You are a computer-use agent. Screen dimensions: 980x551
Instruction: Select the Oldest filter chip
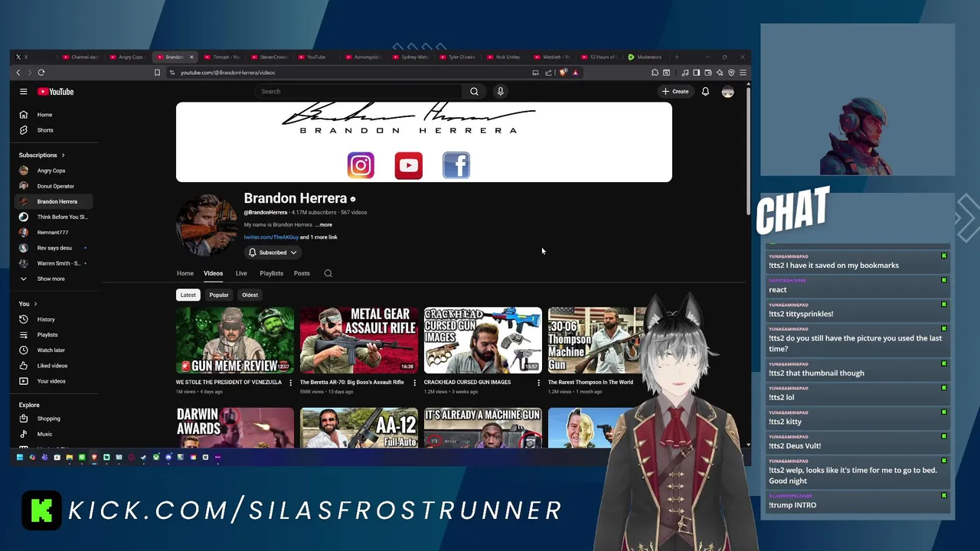pyautogui.click(x=250, y=295)
